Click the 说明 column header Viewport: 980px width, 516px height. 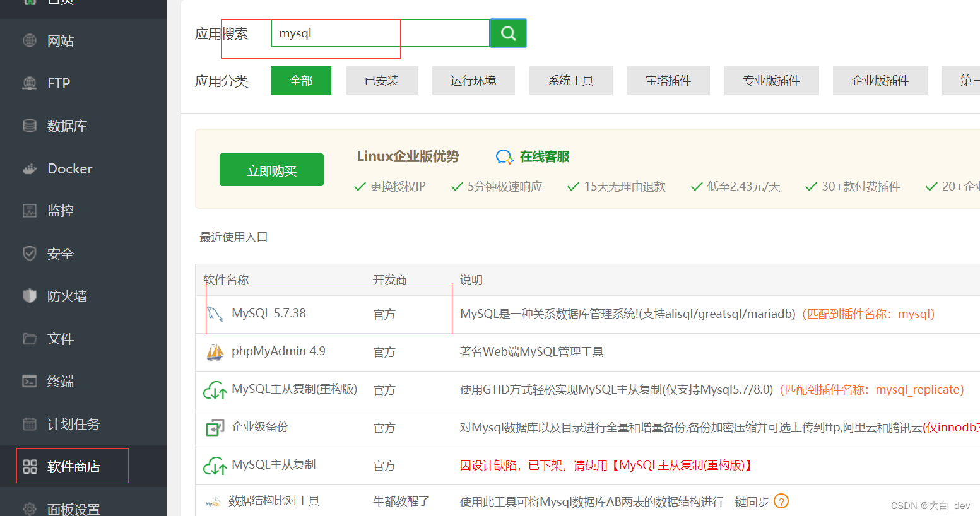pos(471,279)
